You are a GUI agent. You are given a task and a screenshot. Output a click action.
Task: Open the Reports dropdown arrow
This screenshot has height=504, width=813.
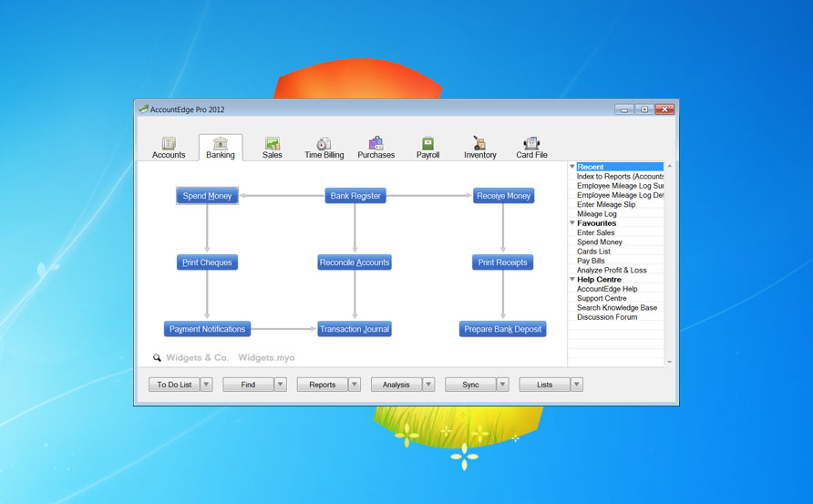click(x=355, y=385)
